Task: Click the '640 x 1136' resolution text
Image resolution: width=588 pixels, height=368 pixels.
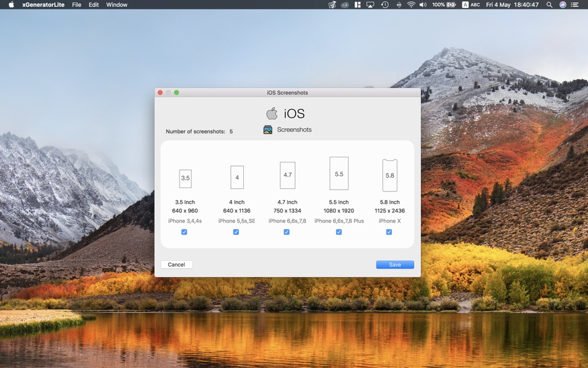Action: coord(236,211)
